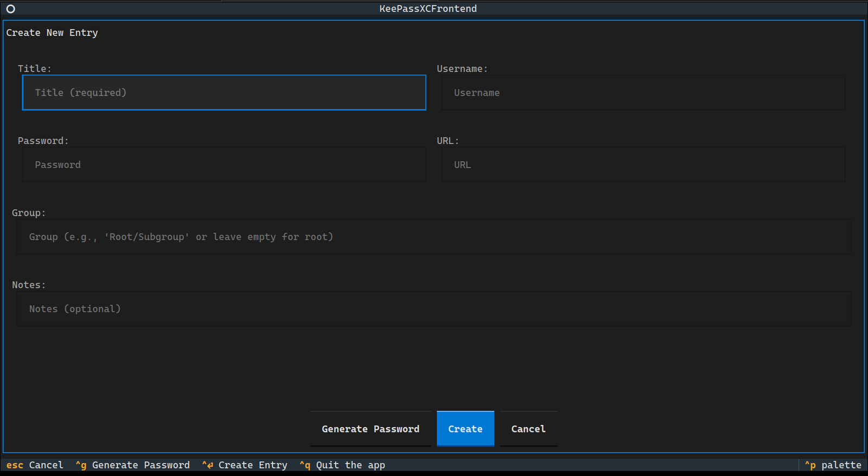Viewport: 868px width, 476px height.
Task: Click ^g Generate Password in the footer
Action: [132, 465]
